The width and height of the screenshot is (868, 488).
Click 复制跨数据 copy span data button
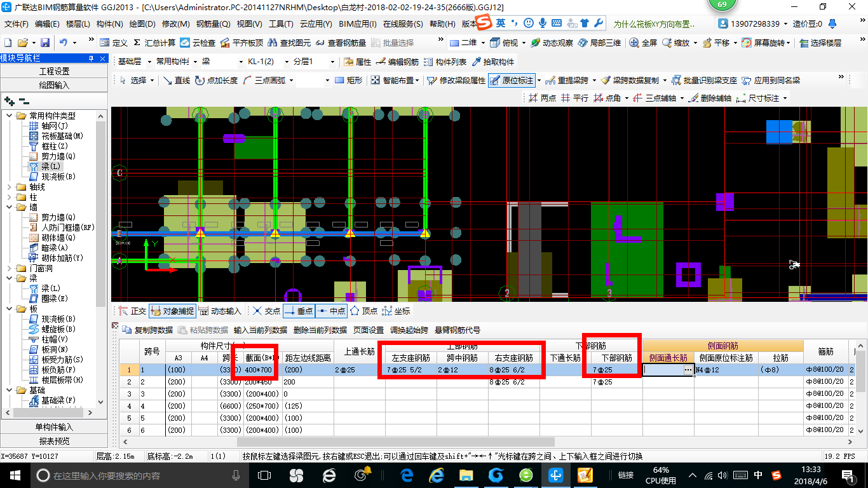click(x=147, y=330)
